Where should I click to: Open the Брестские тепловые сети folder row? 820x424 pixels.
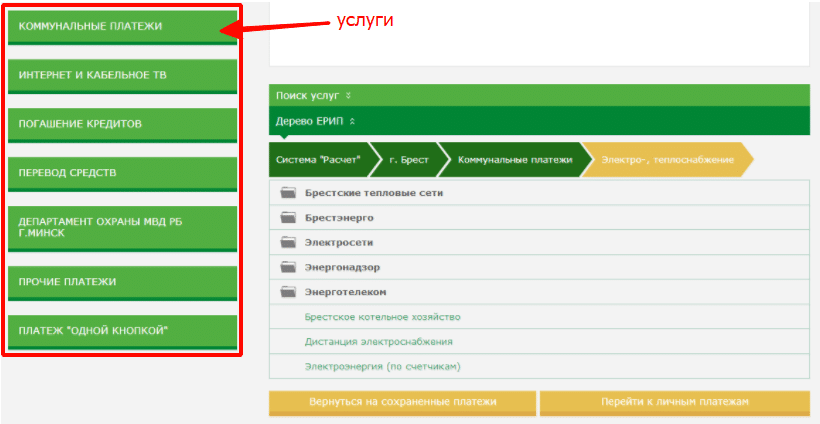coord(539,193)
